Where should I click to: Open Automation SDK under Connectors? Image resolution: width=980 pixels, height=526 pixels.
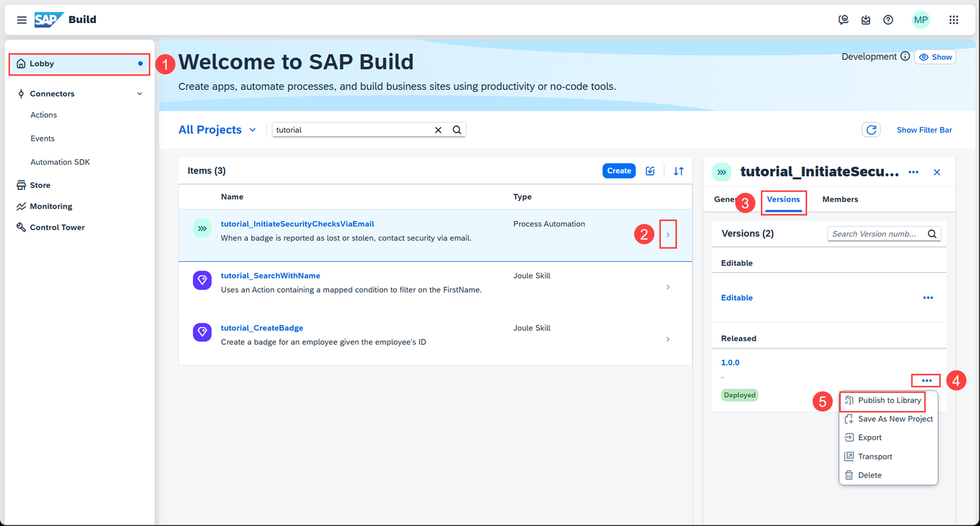tap(60, 162)
